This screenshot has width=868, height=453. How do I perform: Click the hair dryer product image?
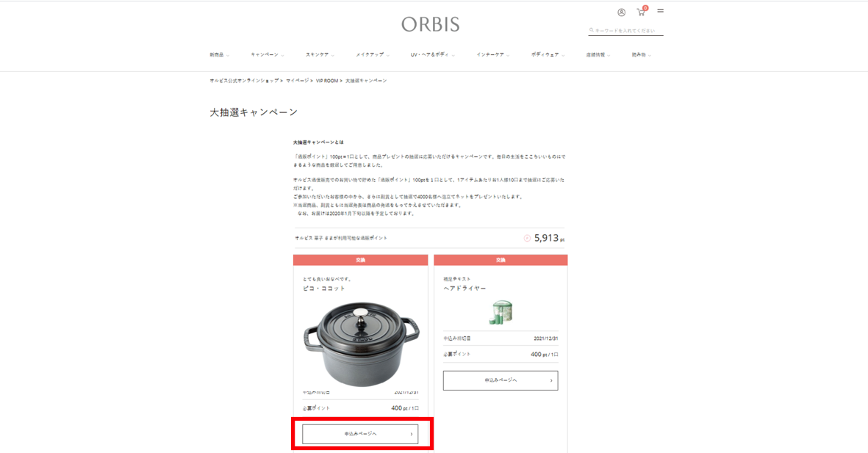(x=501, y=313)
